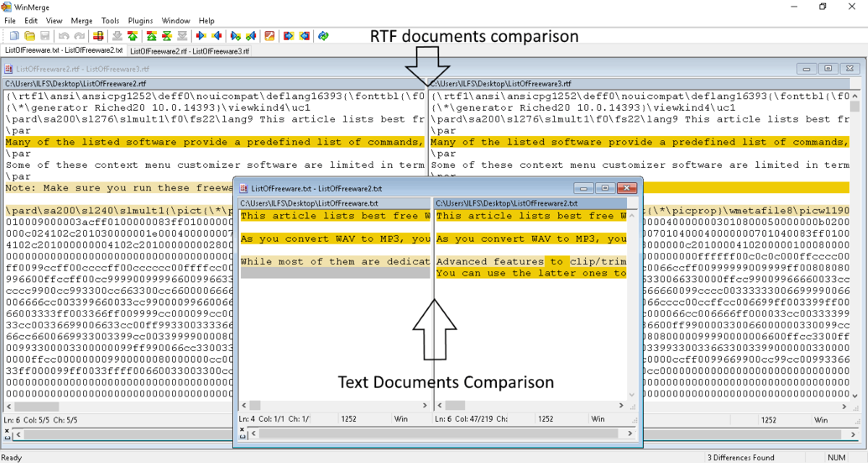Click 'Many of the listed software' line in left RTF pane
Screen dimensions: 868x463
tap(216, 143)
